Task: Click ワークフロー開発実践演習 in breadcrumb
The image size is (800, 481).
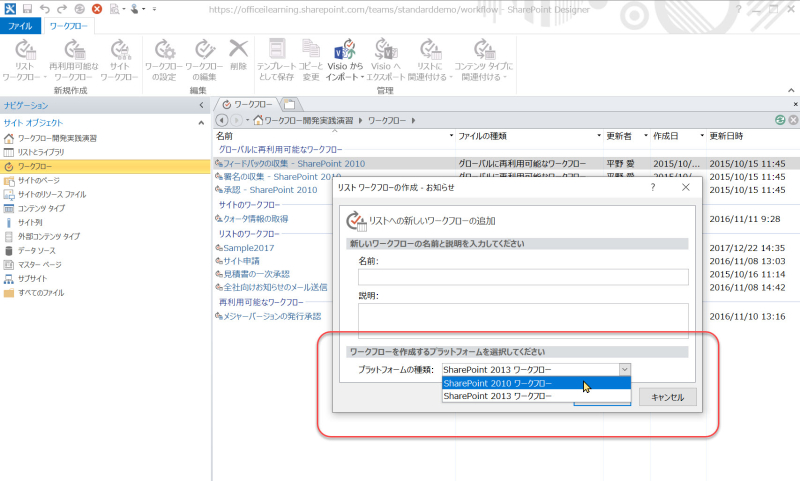Action: (308, 120)
